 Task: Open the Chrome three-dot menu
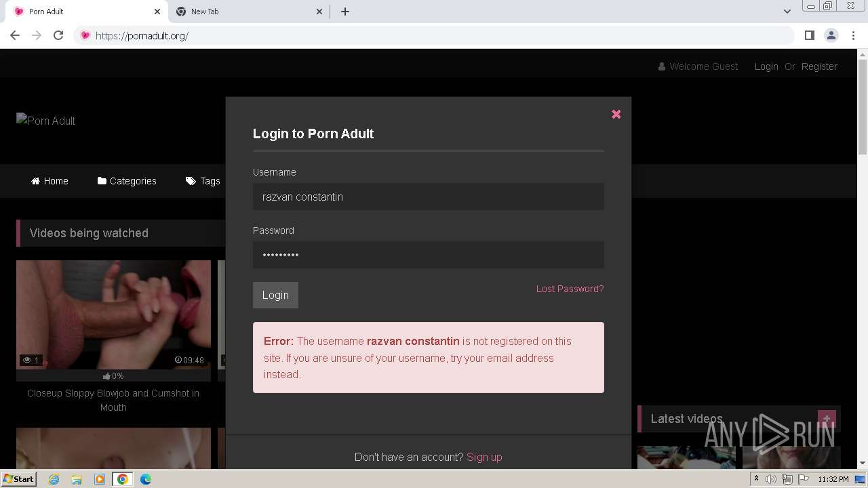point(854,35)
